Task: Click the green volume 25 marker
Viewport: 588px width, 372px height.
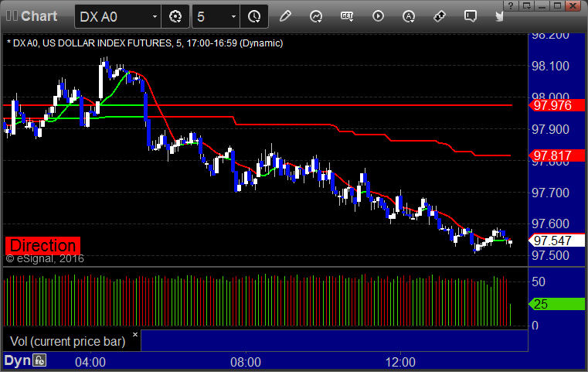Action: pos(556,304)
